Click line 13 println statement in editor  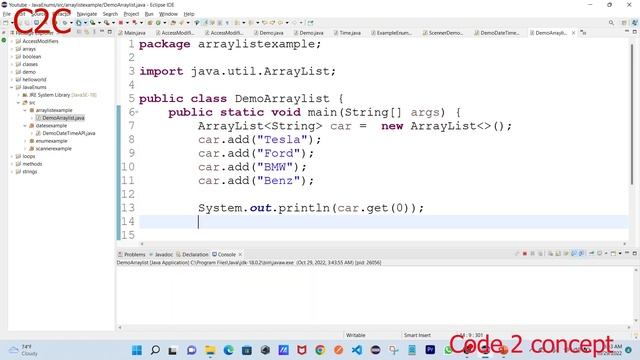[x=311, y=208]
